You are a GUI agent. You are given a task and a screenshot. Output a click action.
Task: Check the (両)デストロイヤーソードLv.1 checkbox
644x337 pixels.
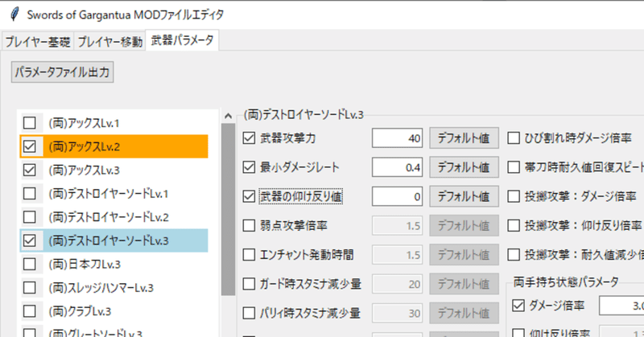pos(30,193)
